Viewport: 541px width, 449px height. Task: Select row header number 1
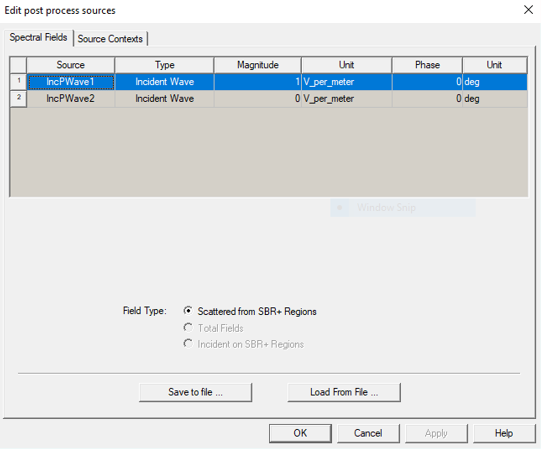[19, 82]
